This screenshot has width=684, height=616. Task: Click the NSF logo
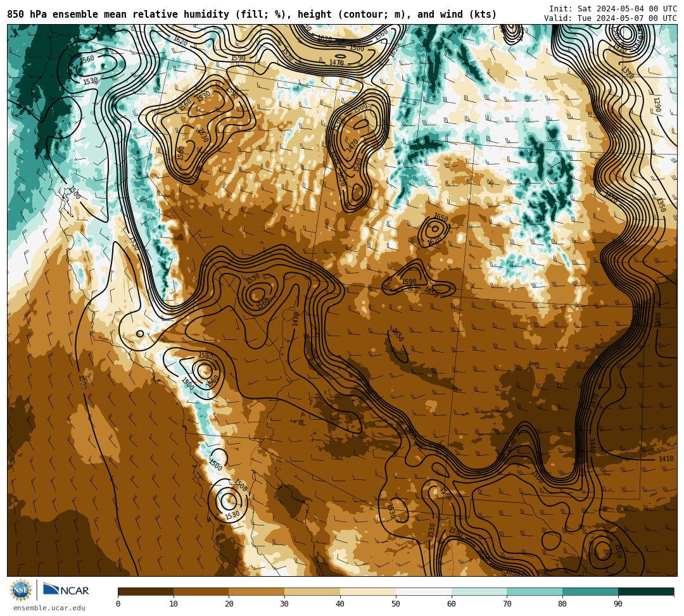point(21,590)
